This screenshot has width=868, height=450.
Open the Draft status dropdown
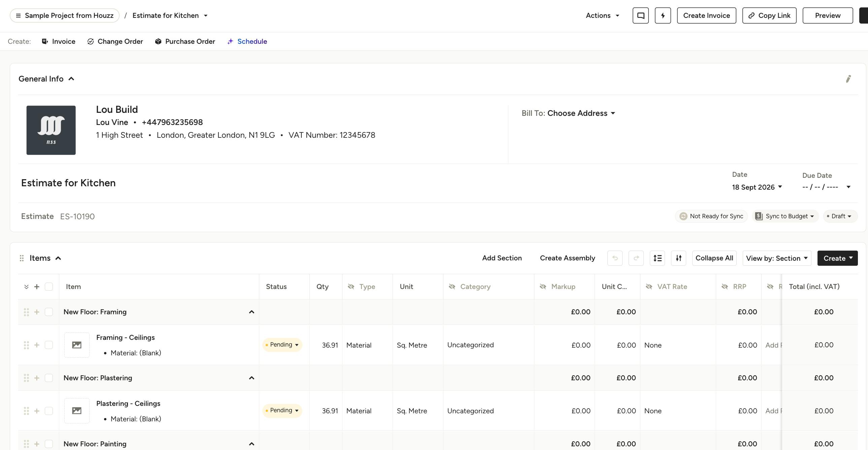coord(840,216)
